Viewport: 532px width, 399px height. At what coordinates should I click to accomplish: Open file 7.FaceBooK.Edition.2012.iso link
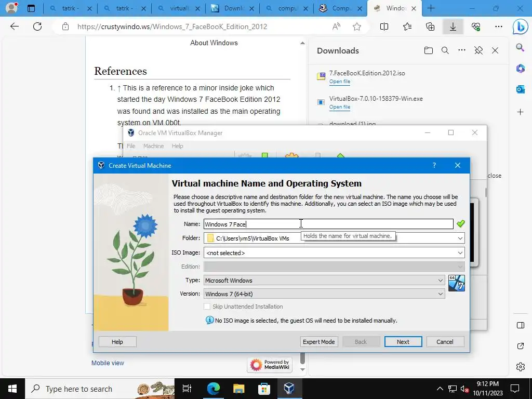pyautogui.click(x=340, y=82)
